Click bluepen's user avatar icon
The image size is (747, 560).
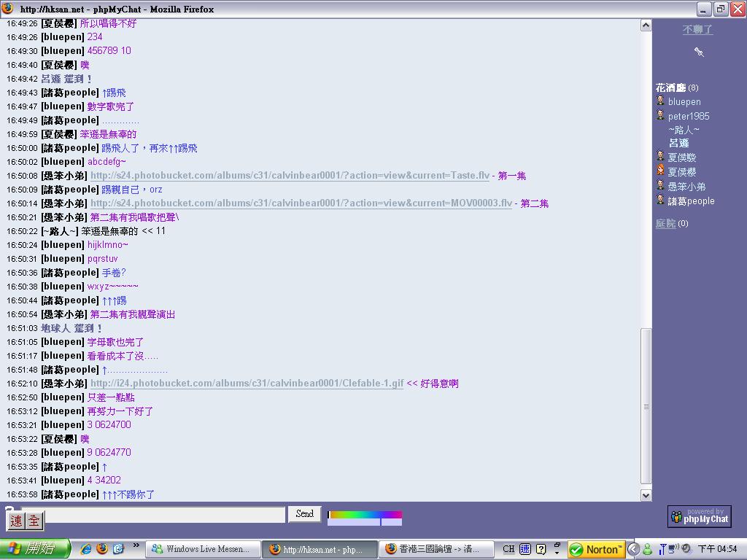point(660,101)
